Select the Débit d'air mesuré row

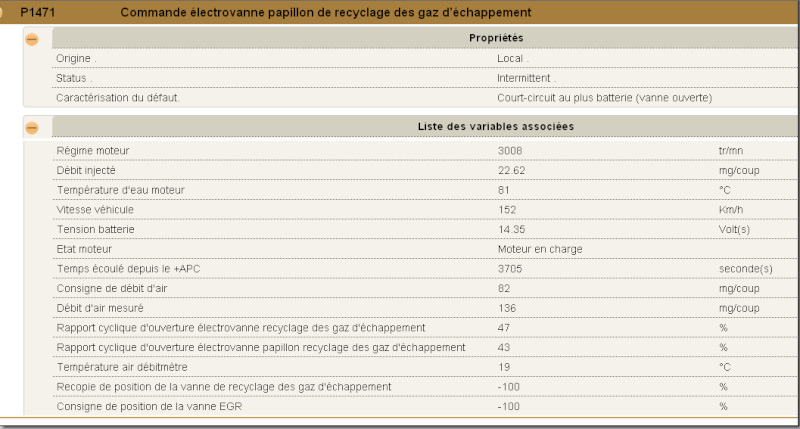tap(426, 308)
